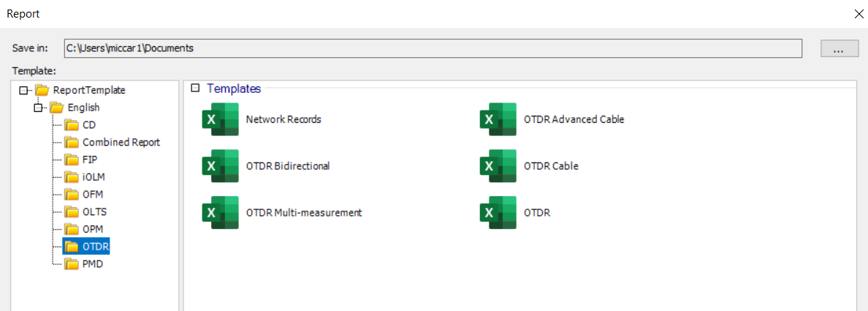This screenshot has width=868, height=311.
Task: Close the Report dialog window
Action: 858,13
